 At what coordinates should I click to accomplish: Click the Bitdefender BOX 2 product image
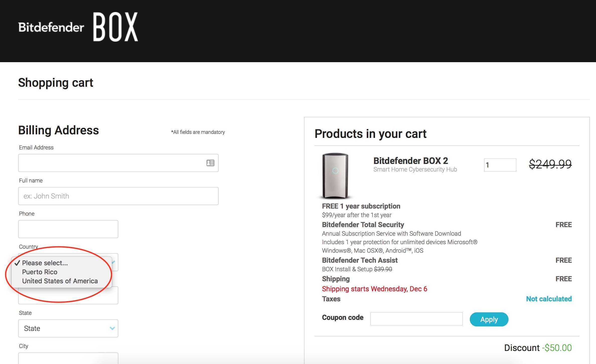[335, 175]
